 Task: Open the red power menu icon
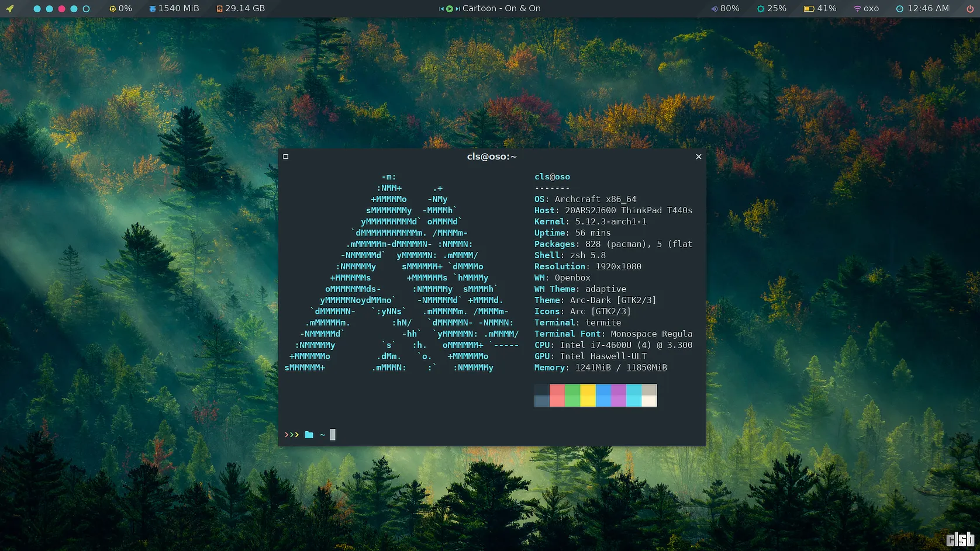969,9
